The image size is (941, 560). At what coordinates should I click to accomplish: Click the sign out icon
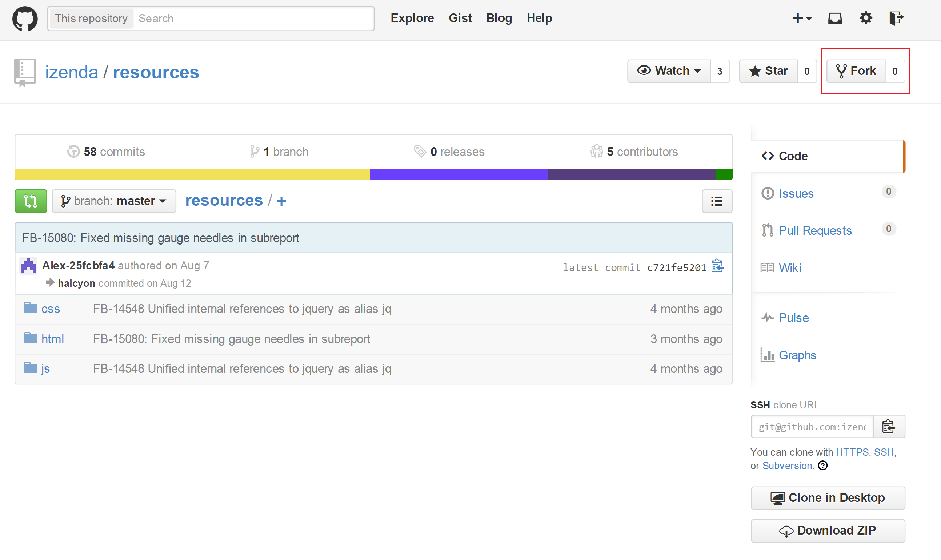pyautogui.click(x=897, y=18)
